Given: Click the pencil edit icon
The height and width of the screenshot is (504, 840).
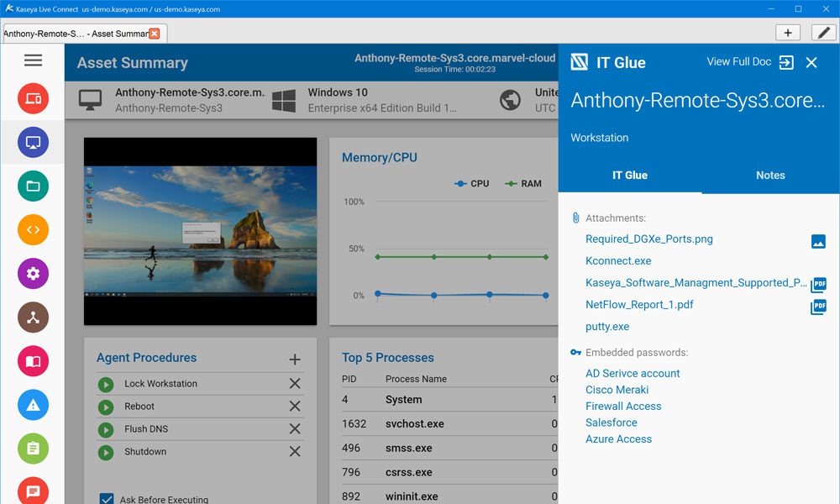Looking at the screenshot, I should click(x=823, y=33).
